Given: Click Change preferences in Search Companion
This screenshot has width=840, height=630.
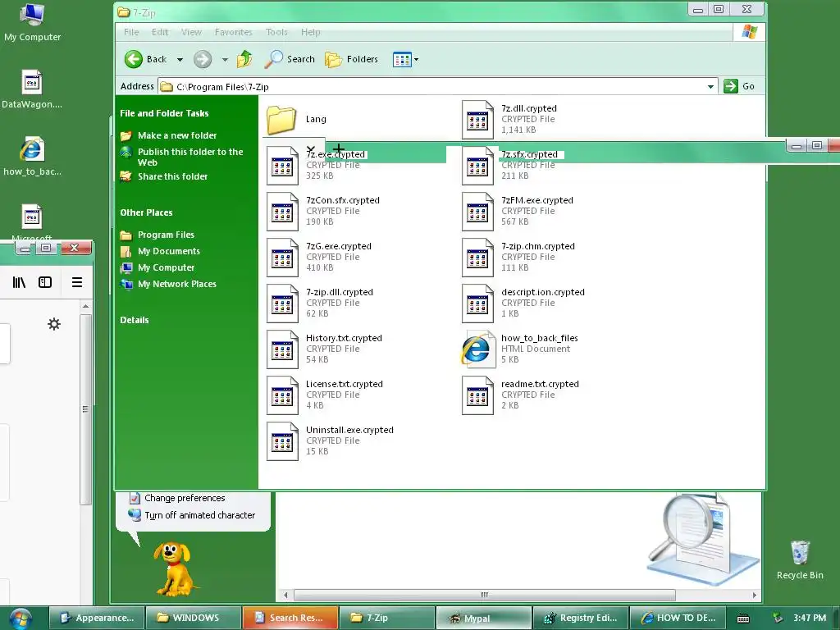Looking at the screenshot, I should coord(185,498).
